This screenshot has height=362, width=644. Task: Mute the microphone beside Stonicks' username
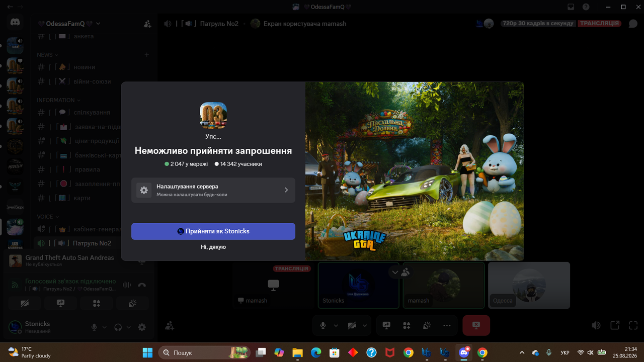94,327
